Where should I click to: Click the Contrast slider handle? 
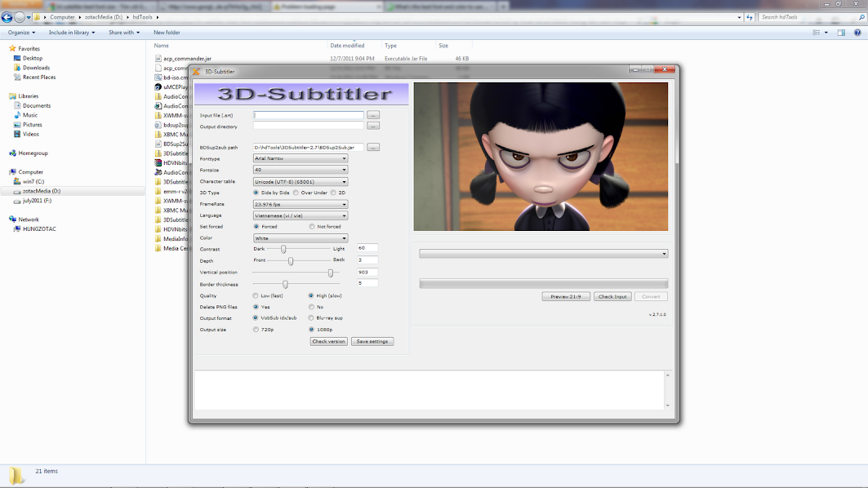pyautogui.click(x=283, y=250)
